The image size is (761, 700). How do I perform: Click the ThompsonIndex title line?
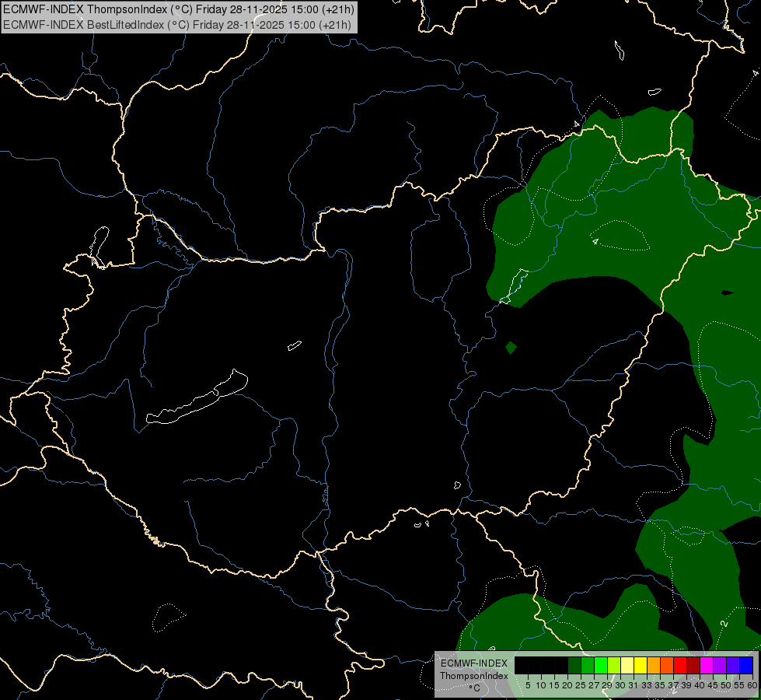pyautogui.click(x=179, y=9)
